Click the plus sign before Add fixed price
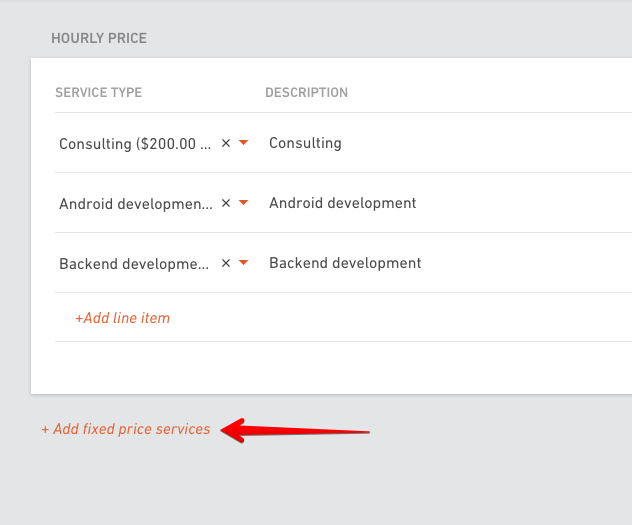Image resolution: width=632 pixels, height=525 pixels. coord(45,430)
